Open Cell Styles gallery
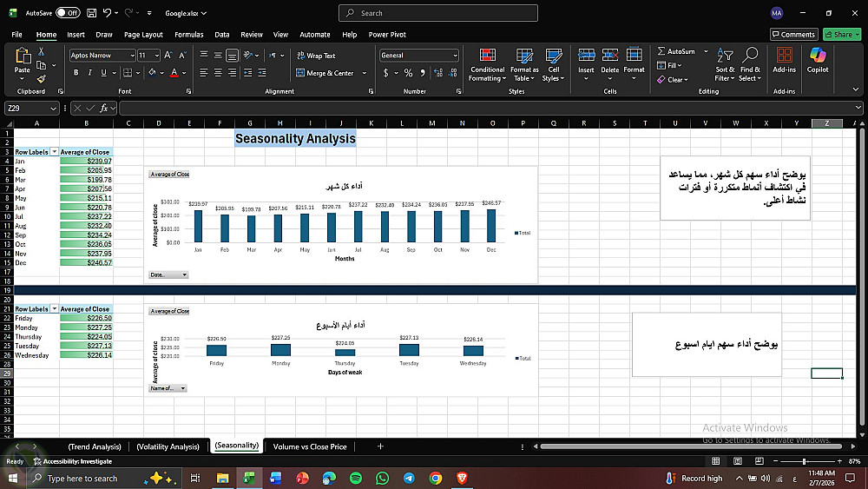This screenshot has height=489, width=868. coord(554,65)
